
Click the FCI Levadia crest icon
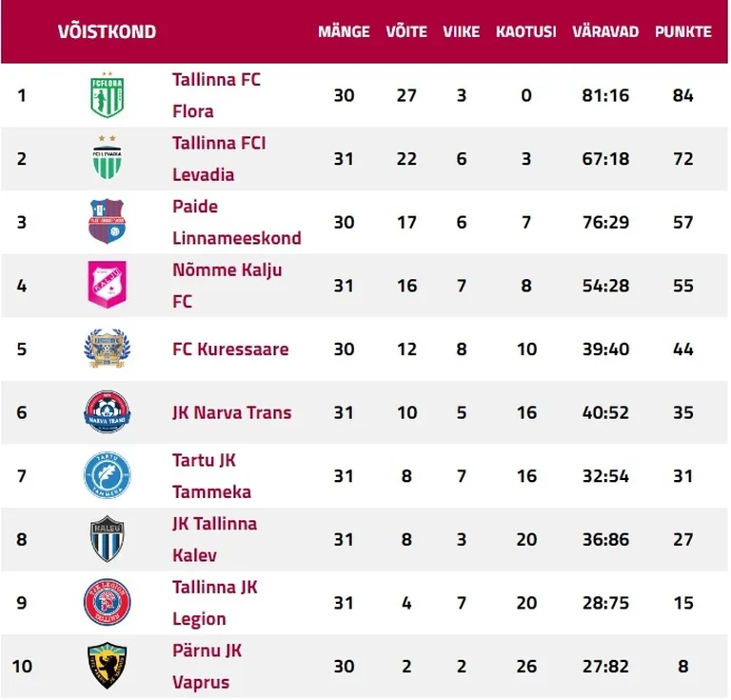point(107,158)
